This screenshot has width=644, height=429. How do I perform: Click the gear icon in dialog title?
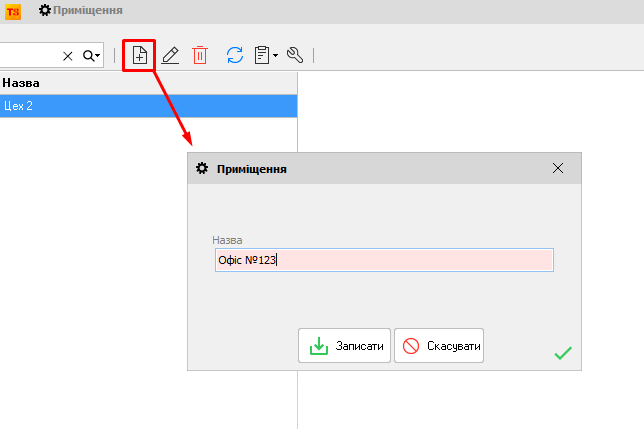201,169
